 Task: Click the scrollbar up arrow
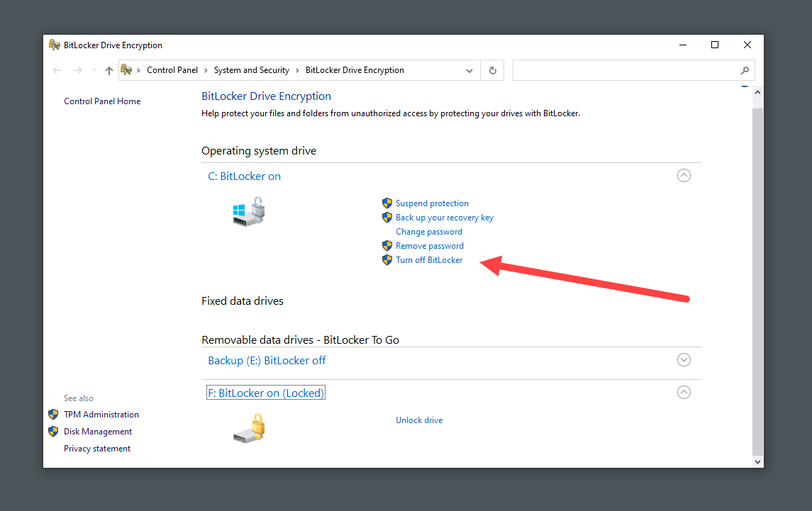coord(757,92)
